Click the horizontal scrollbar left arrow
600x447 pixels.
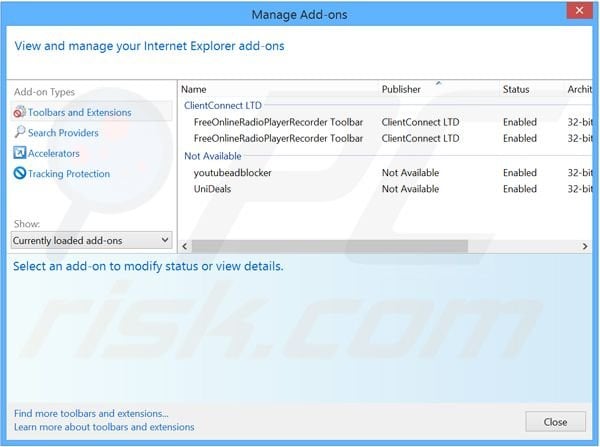point(185,246)
